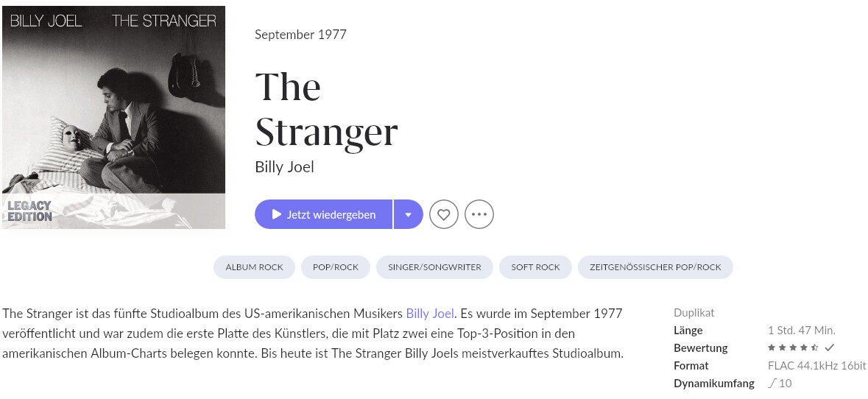Open the three-dots more options menu

(x=479, y=214)
